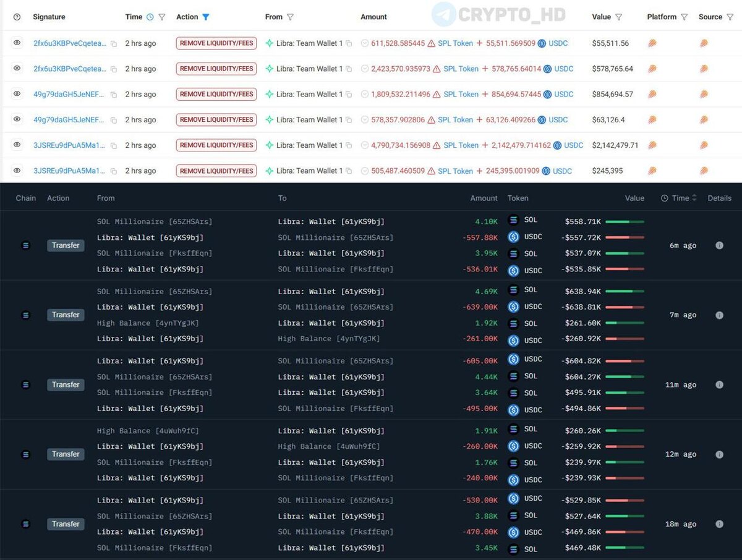Expand amount chevron beside 611,528.585445
742x560 pixels.
(365, 43)
